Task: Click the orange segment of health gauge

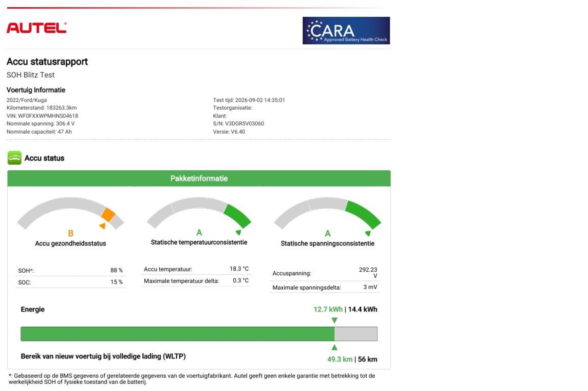Action: pyautogui.click(x=108, y=214)
